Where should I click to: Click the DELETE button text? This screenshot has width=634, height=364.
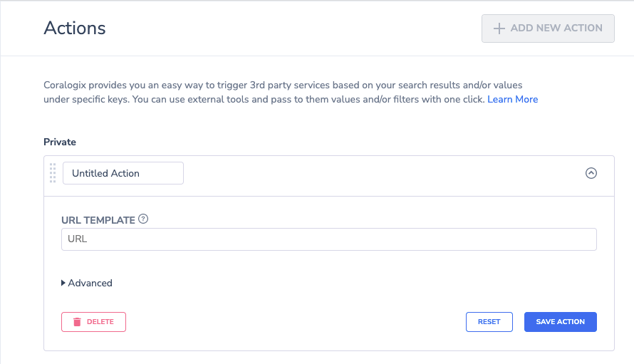pos(100,322)
